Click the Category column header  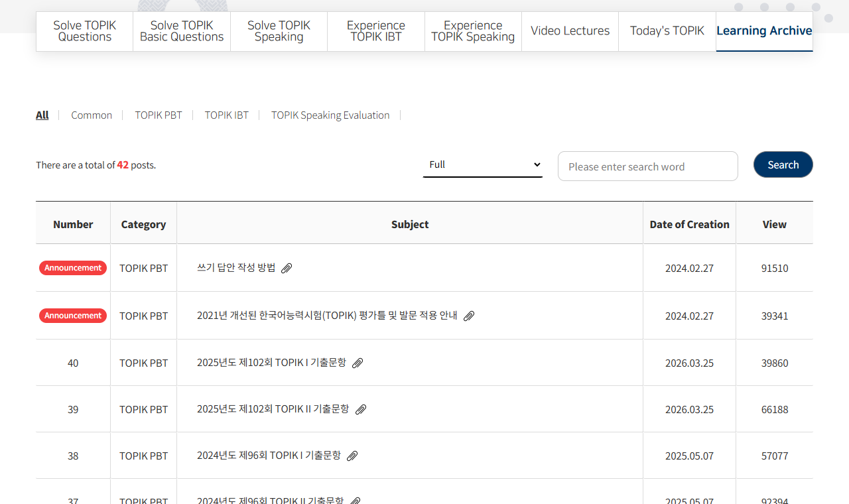143,224
